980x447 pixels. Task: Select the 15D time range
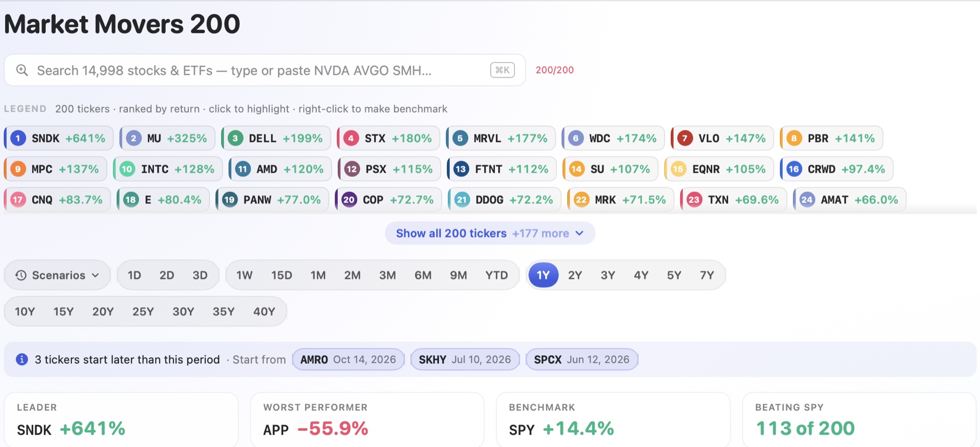click(281, 275)
